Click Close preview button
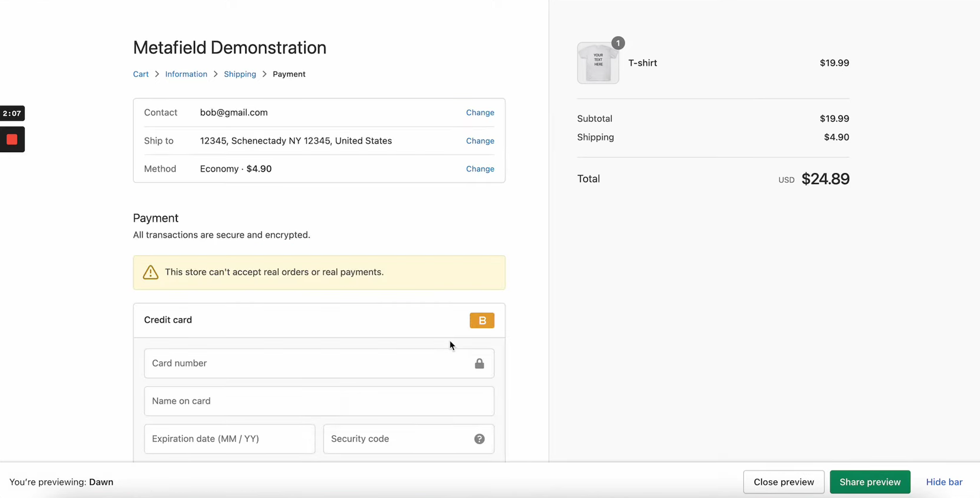The width and height of the screenshot is (980, 498). pos(784,482)
